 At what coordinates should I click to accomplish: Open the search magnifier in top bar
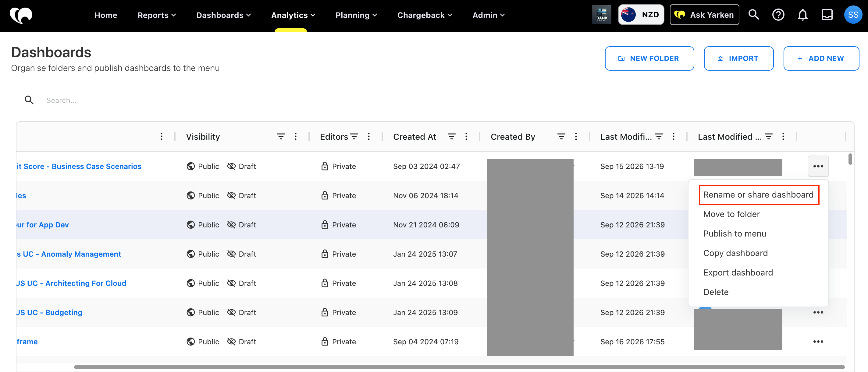(x=753, y=15)
